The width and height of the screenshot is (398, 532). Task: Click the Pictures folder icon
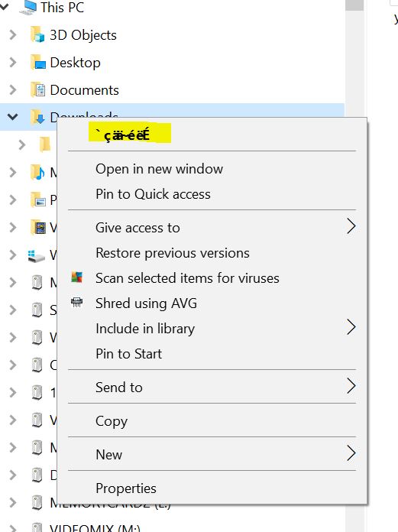point(38,199)
